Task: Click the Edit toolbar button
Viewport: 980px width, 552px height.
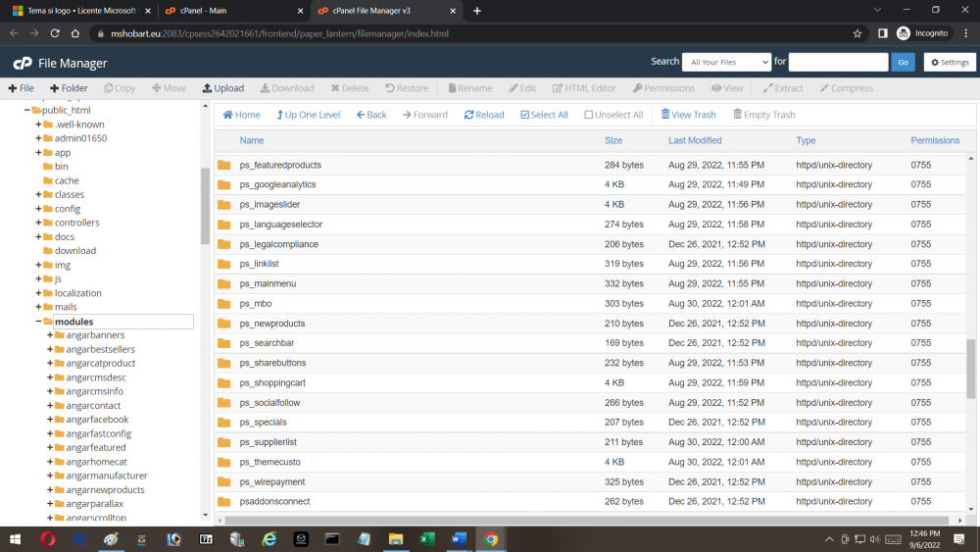Action: pos(522,88)
